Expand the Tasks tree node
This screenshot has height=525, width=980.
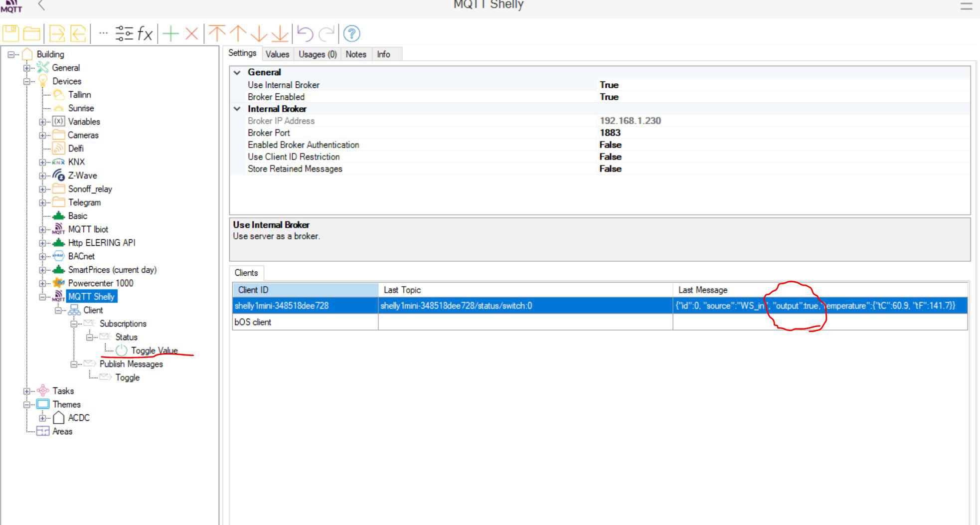(26, 391)
